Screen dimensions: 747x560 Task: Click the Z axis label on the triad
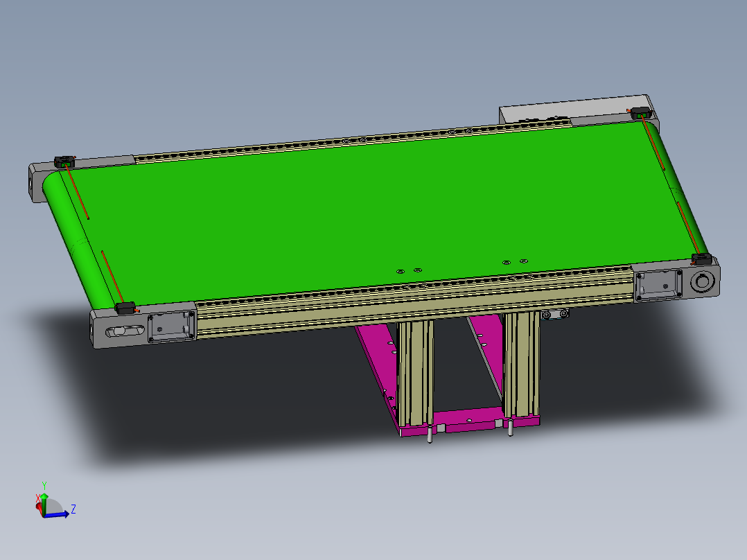coord(73,509)
